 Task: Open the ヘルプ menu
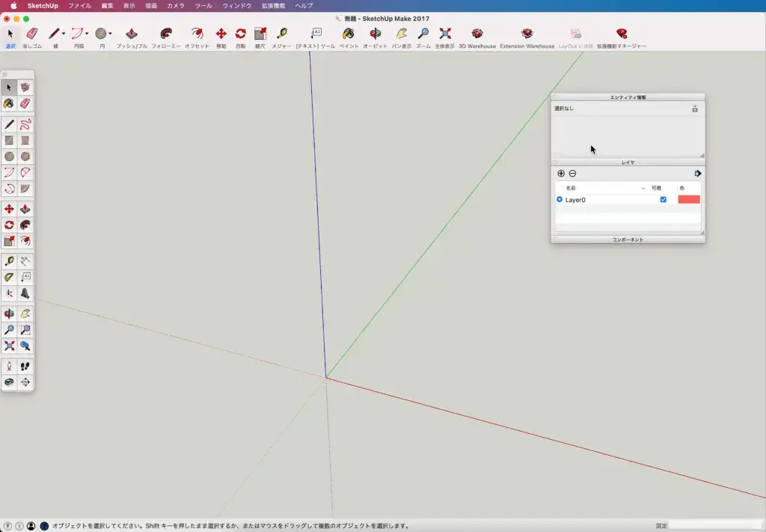click(304, 6)
